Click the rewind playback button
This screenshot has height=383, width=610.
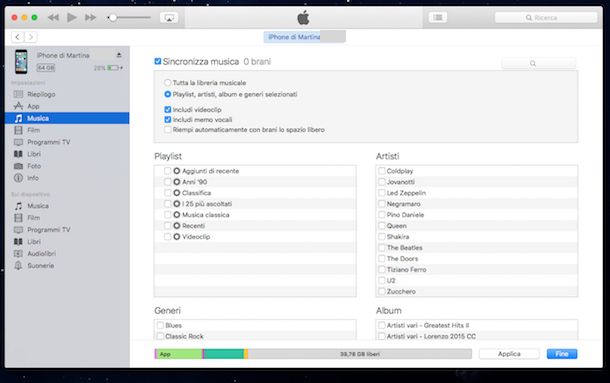point(53,18)
